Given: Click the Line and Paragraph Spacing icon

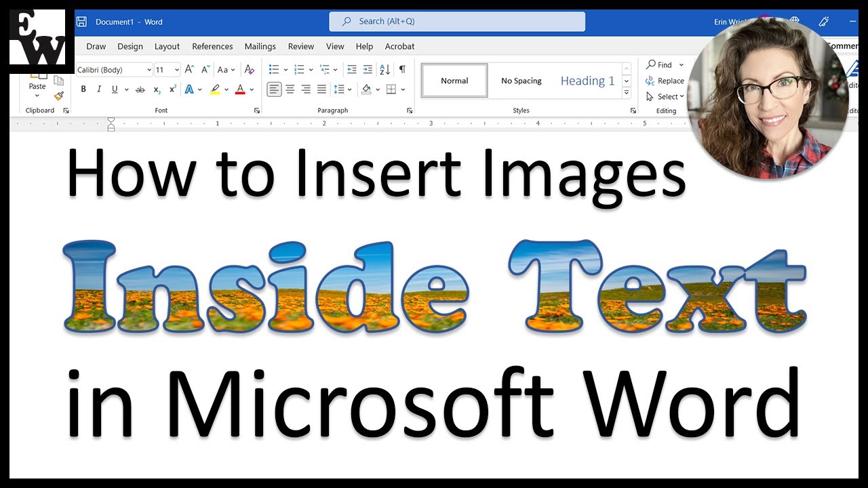Looking at the screenshot, I should 340,89.
